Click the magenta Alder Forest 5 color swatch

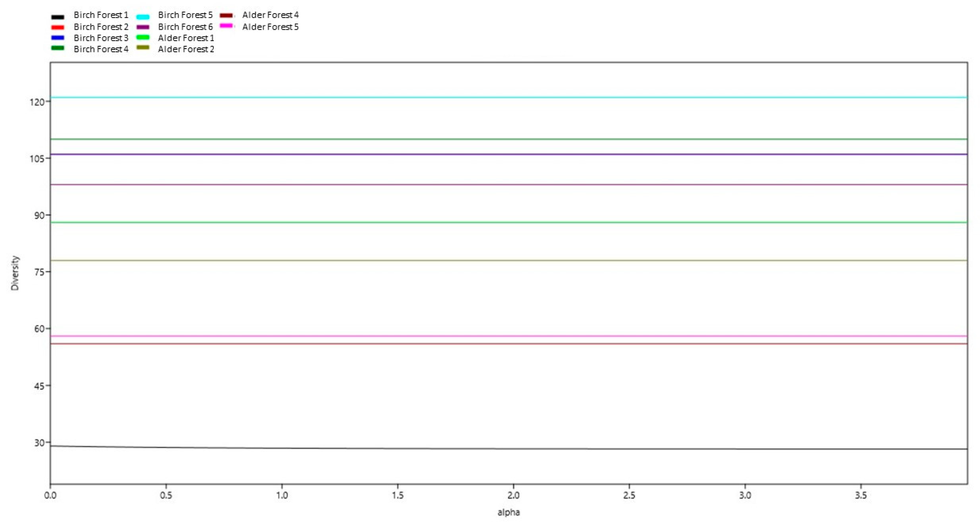(227, 27)
